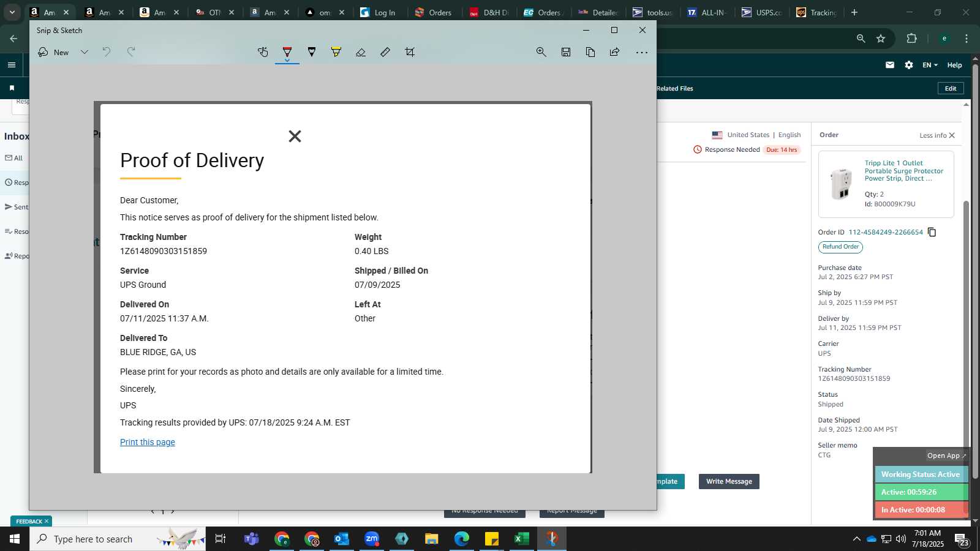
Task: Switch to the ALL-IN tab
Action: tap(708, 12)
